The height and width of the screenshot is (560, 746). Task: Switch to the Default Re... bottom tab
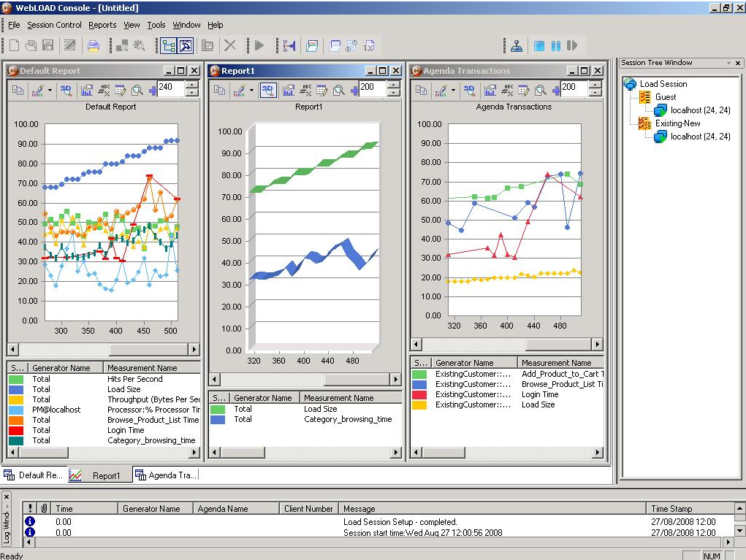point(34,475)
